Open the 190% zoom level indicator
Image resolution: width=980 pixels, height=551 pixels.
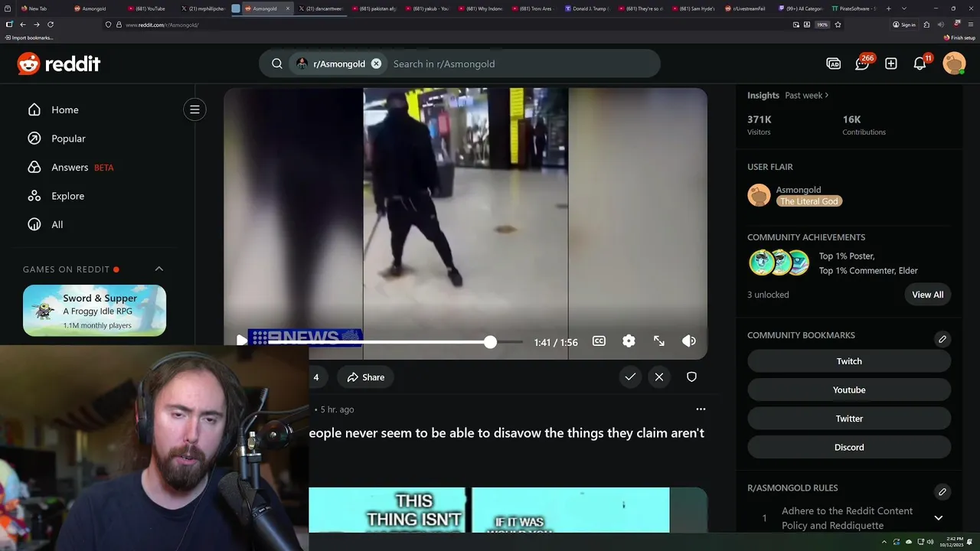[822, 24]
